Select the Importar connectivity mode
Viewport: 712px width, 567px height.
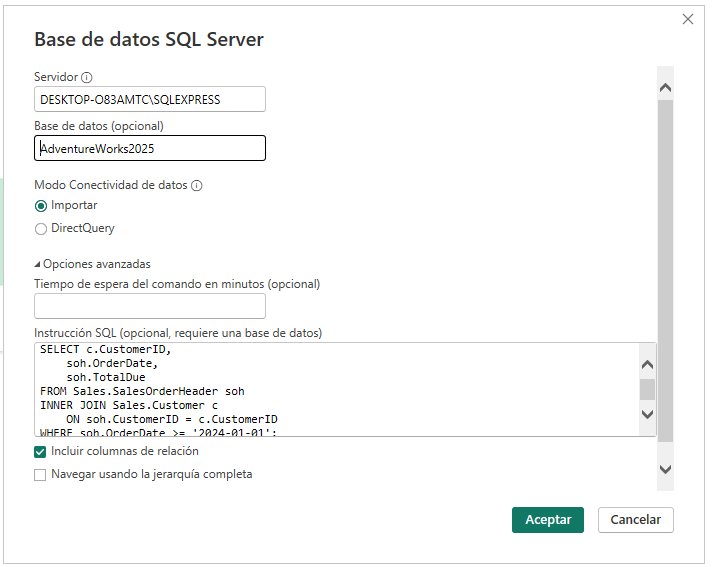(x=41, y=205)
